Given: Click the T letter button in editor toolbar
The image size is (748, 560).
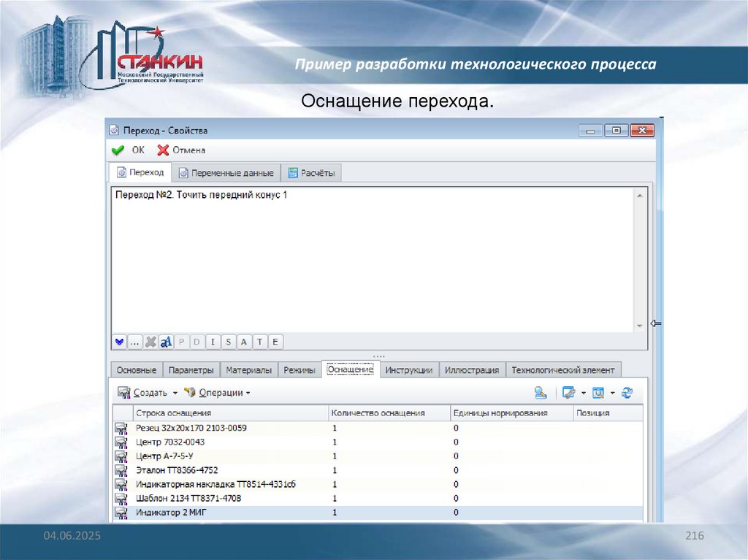Looking at the screenshot, I should point(259,342).
